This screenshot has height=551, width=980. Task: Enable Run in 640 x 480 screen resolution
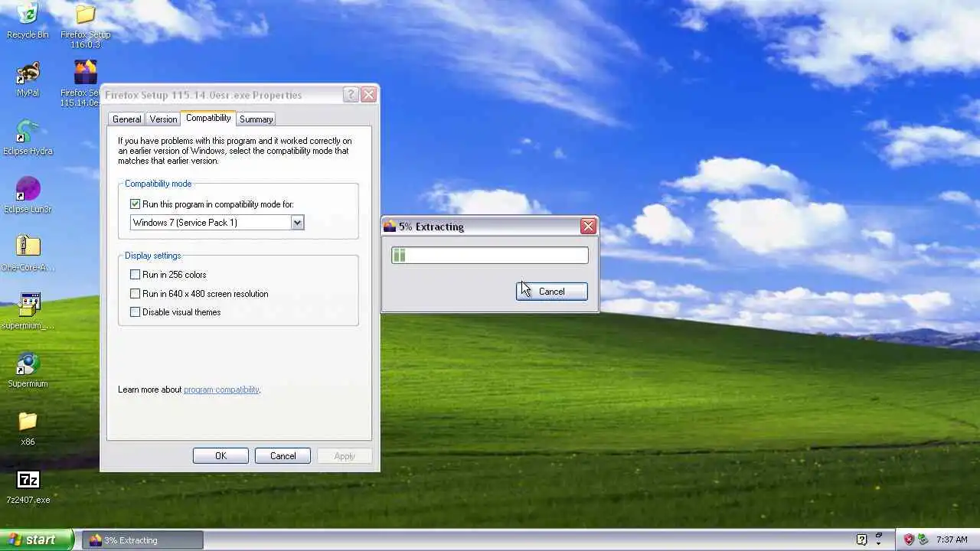click(136, 294)
